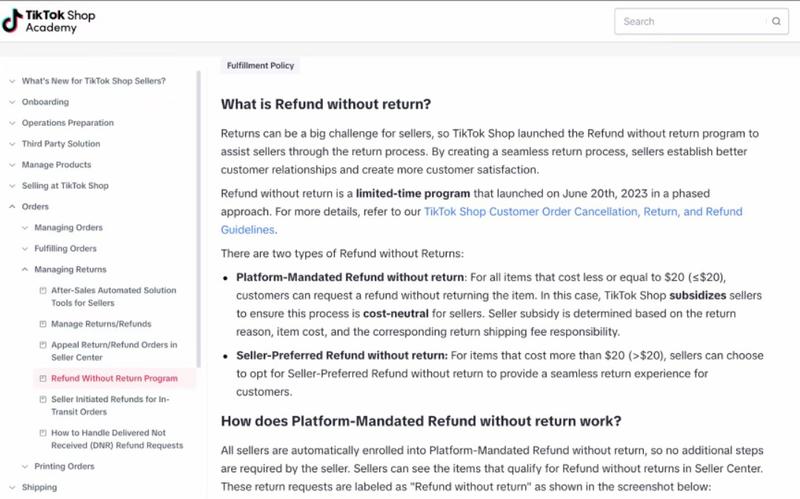Click document icon beside How to Handle Delivered
This screenshot has height=499, width=800.
pyautogui.click(x=43, y=433)
